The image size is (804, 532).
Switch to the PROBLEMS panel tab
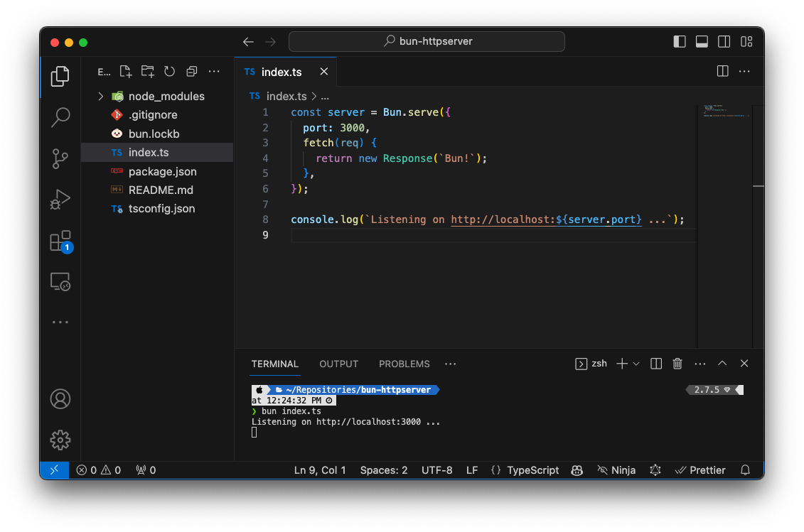point(404,364)
